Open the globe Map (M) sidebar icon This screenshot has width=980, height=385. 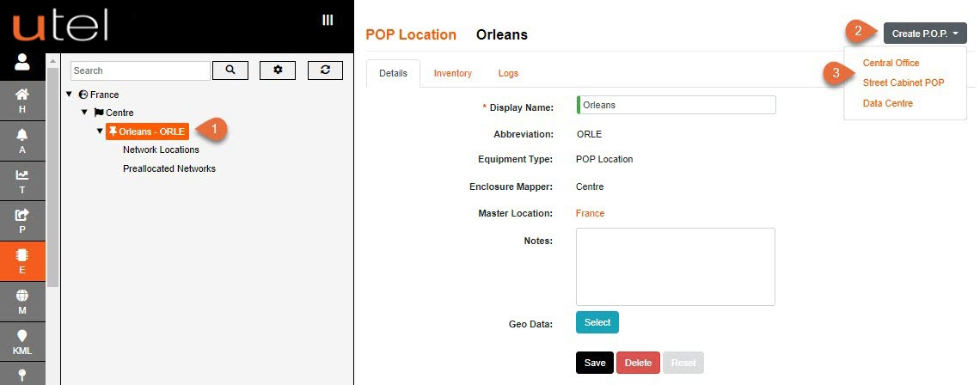[22, 302]
